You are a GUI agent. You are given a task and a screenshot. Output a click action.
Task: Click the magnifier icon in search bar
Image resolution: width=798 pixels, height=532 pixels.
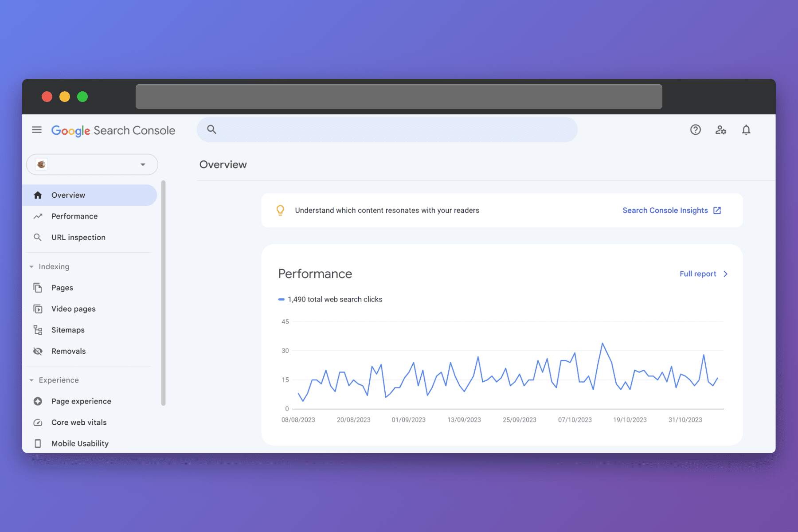(212, 129)
